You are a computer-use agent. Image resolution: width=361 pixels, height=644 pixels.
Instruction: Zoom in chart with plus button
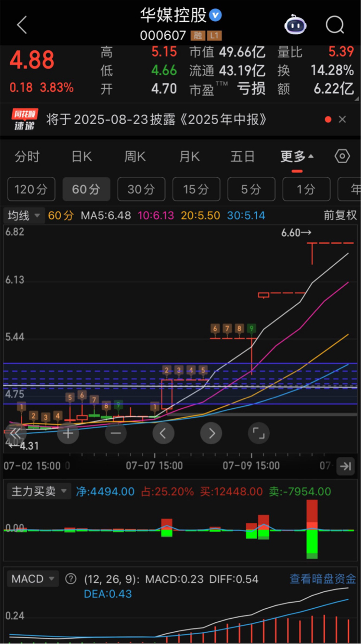click(x=68, y=433)
